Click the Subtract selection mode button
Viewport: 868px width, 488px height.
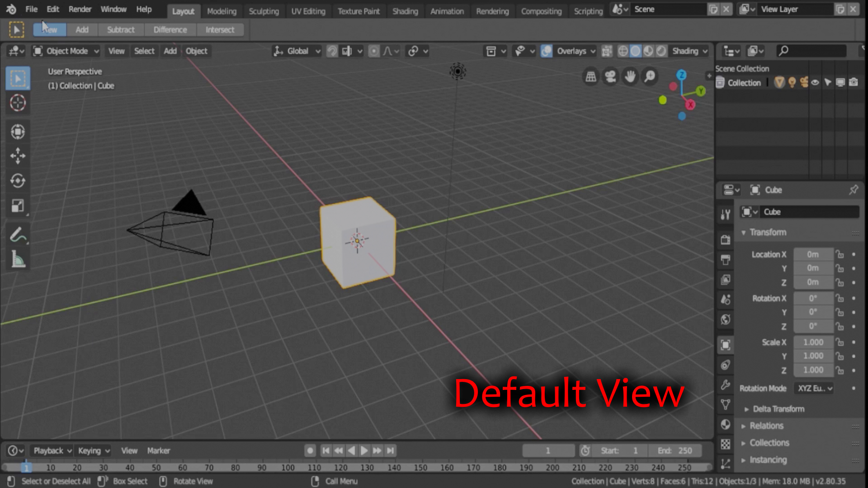coord(121,30)
